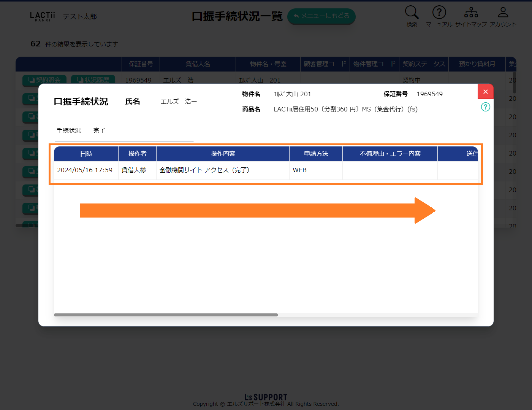Screen dimensions: 532x410
Task: Click the 契約ステータス background column header
Action: (x=424, y=64)
